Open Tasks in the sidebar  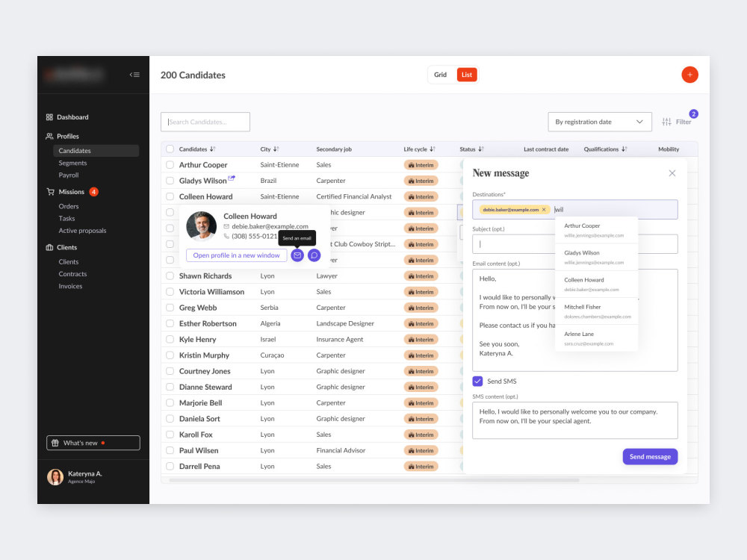coord(66,219)
